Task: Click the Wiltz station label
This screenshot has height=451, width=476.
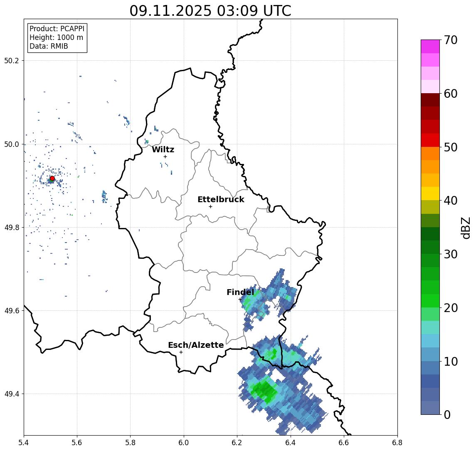Action: coord(163,149)
